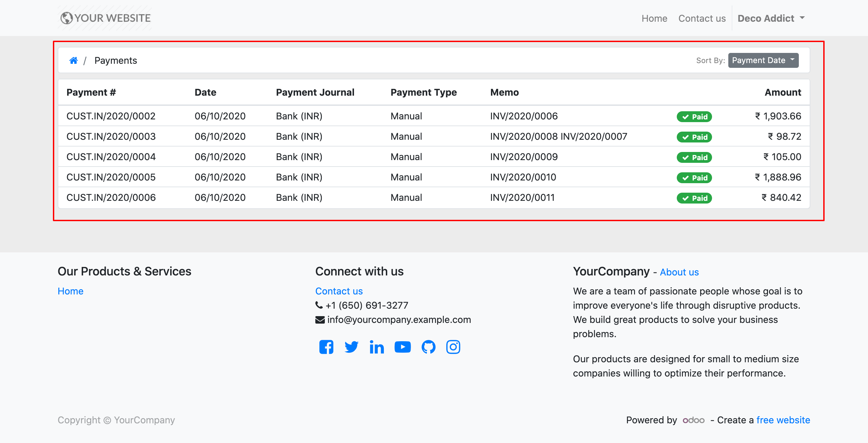Follow the footer Contact us link
The height and width of the screenshot is (443, 868).
point(339,291)
